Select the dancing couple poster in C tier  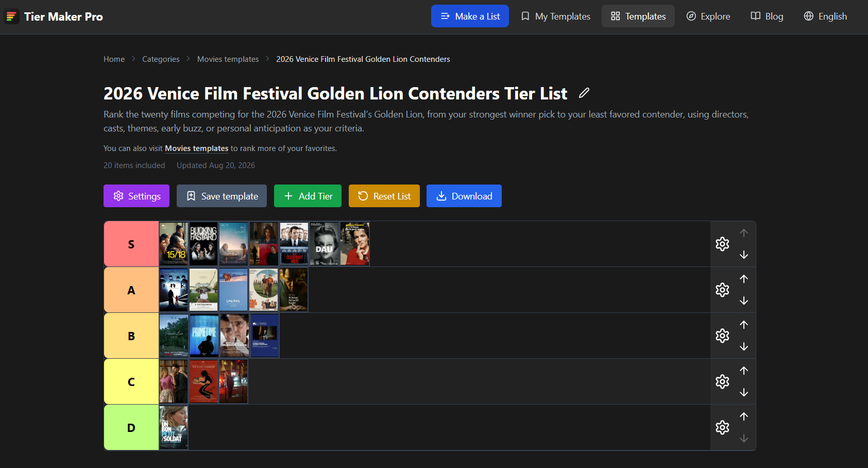point(174,381)
